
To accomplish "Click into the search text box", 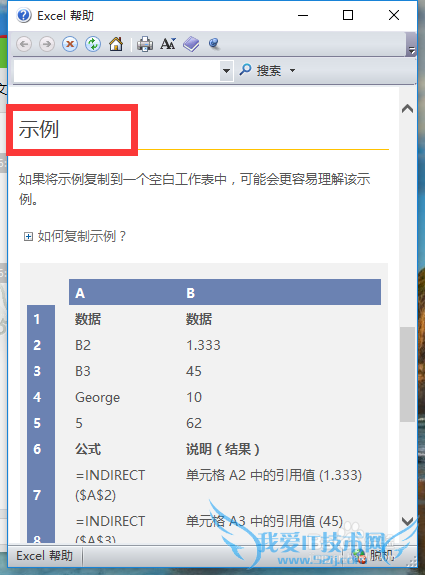I will 117,70.
